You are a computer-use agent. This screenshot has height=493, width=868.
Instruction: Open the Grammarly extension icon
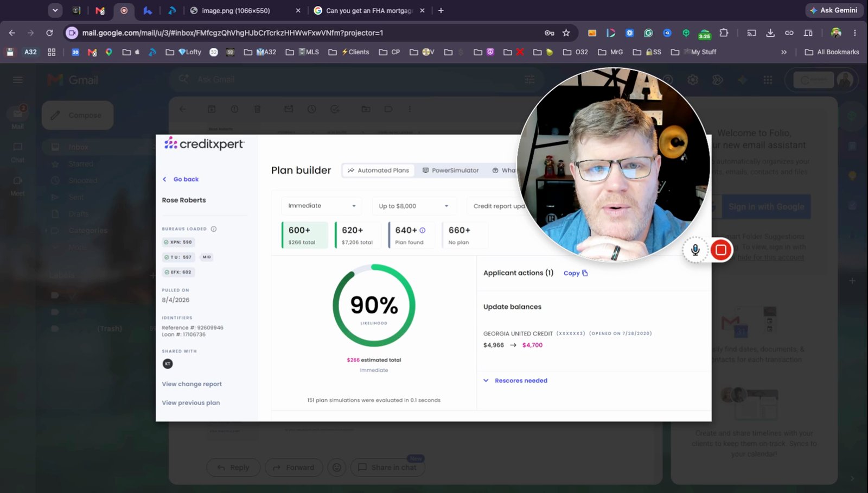648,33
